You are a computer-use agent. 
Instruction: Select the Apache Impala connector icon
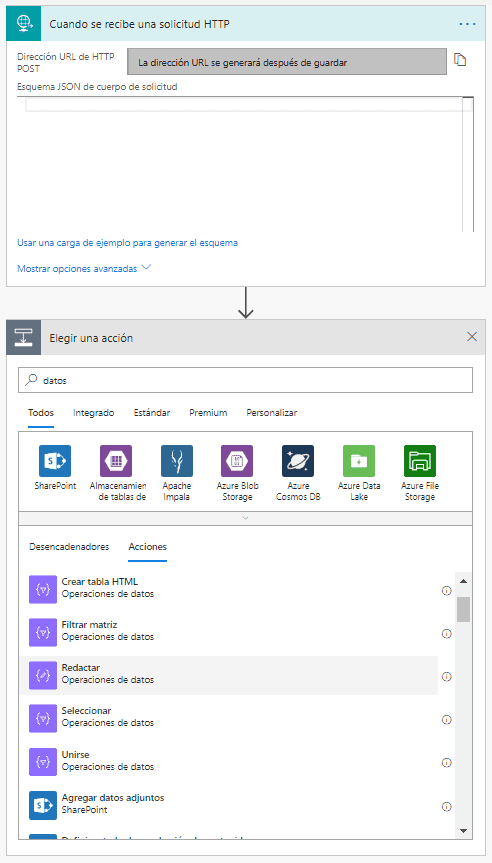[x=177, y=461]
